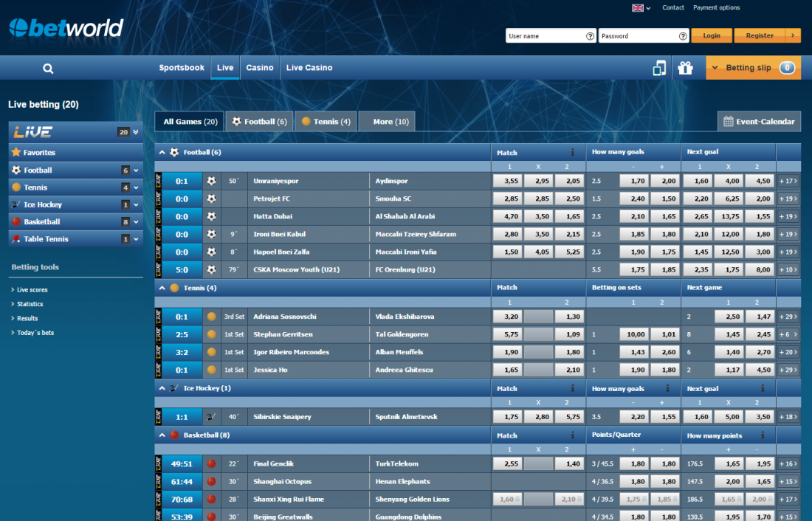Collapse the Football (6) section
Viewport: 812px width, 521px height.
click(162, 153)
